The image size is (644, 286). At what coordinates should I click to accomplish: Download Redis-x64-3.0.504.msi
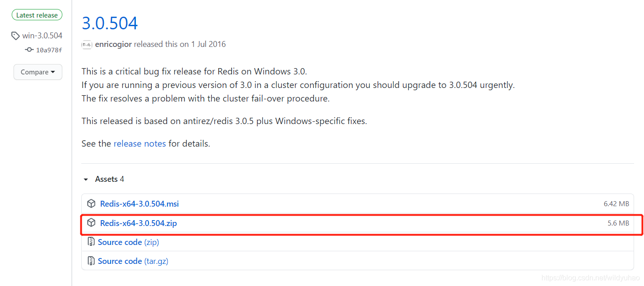pyautogui.click(x=139, y=204)
